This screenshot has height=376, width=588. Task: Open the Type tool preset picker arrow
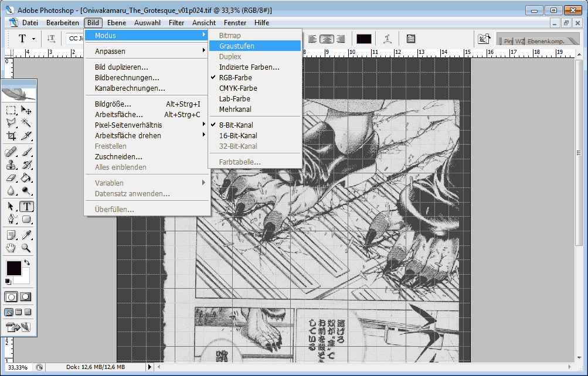click(33, 39)
